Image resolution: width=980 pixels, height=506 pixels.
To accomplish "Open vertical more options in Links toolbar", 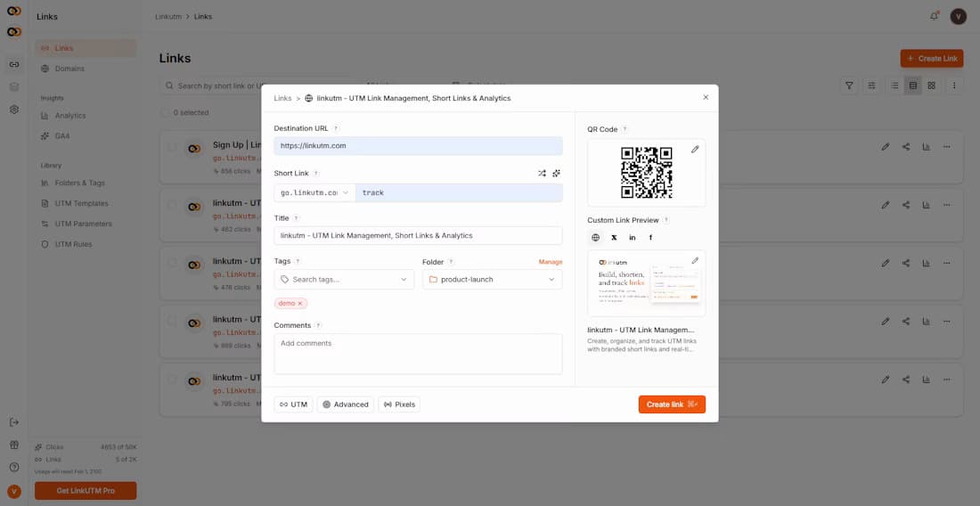I will click(954, 86).
